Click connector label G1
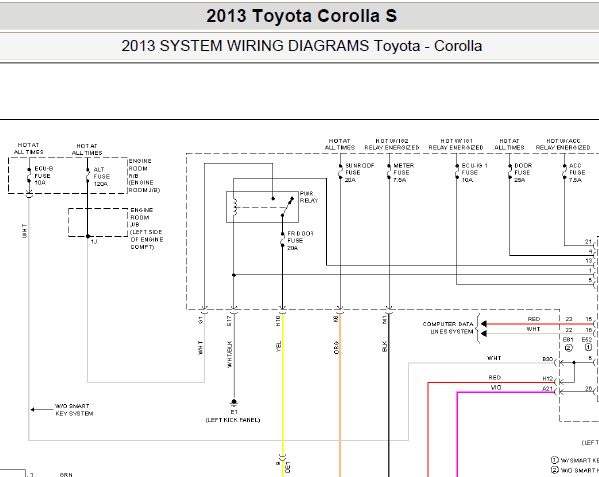Viewport: 599px width, 477px height. pyautogui.click(x=201, y=320)
